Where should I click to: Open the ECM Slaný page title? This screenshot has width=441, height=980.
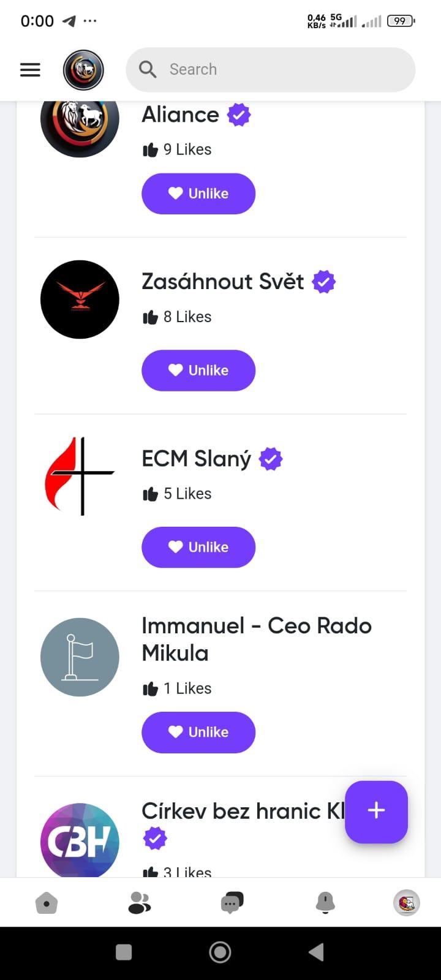[196, 459]
